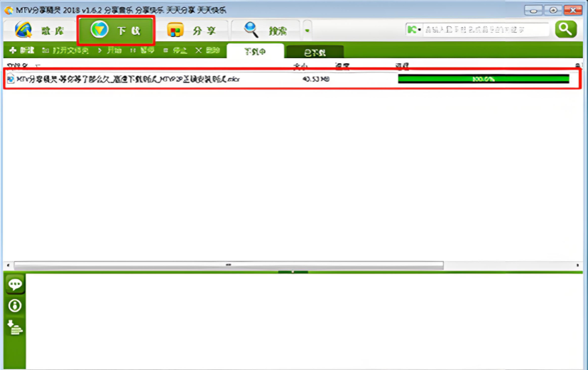Screen dimensions: 588x370
Task: Delete selected item with 删除 button
Action: [208, 51]
